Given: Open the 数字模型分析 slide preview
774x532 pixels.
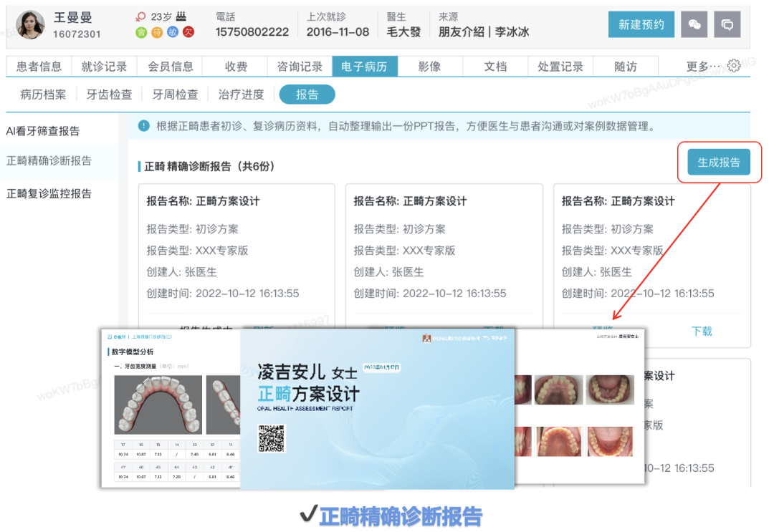Looking at the screenshot, I should pyautogui.click(x=171, y=407).
